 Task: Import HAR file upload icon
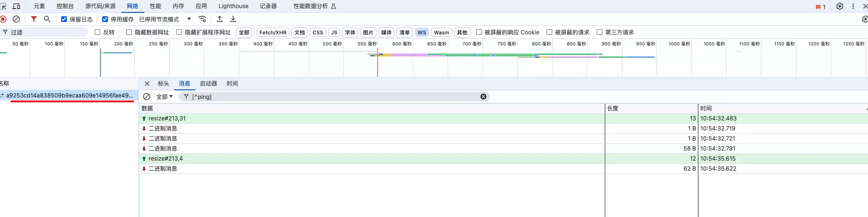pyautogui.click(x=220, y=19)
